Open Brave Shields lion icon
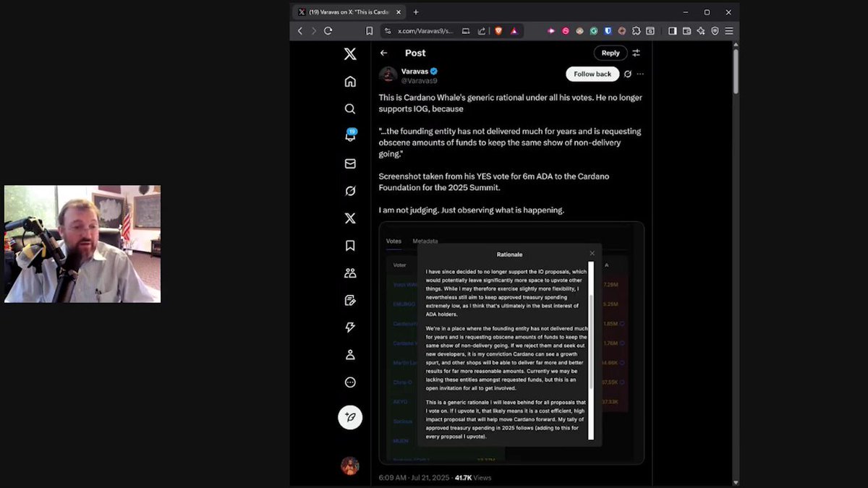 (x=498, y=31)
